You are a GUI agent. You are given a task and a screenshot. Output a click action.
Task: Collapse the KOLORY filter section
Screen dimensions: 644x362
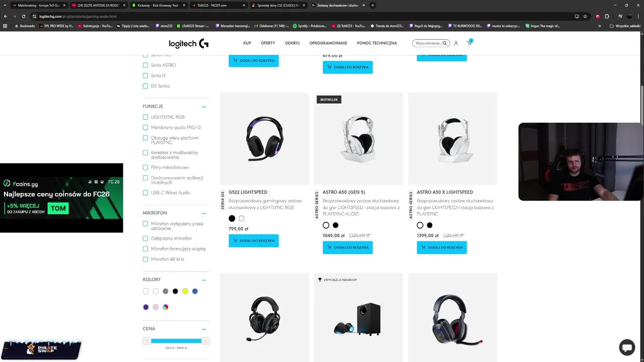pos(204,280)
